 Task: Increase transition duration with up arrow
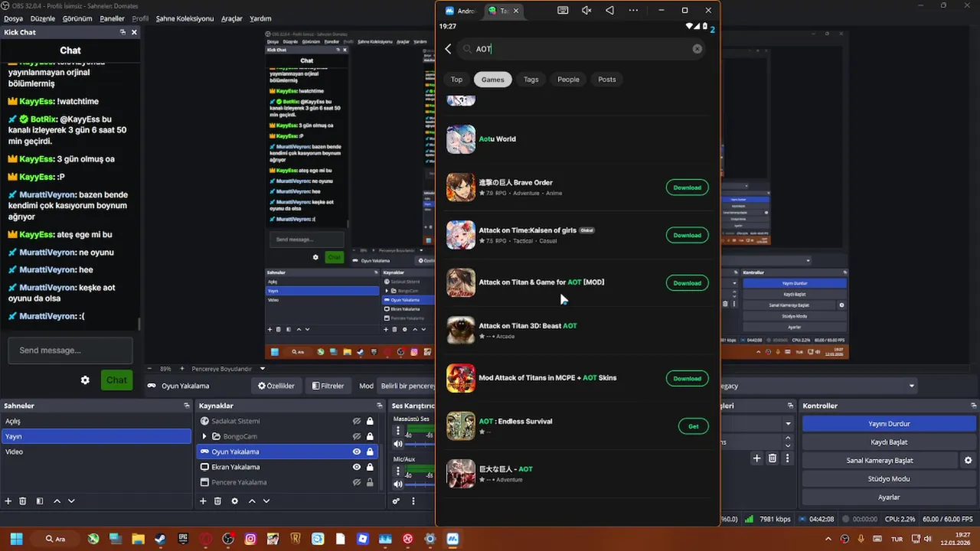pos(788,439)
